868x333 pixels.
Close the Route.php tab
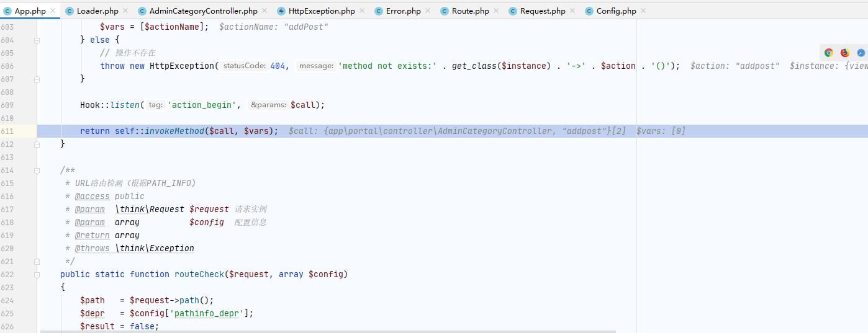495,11
